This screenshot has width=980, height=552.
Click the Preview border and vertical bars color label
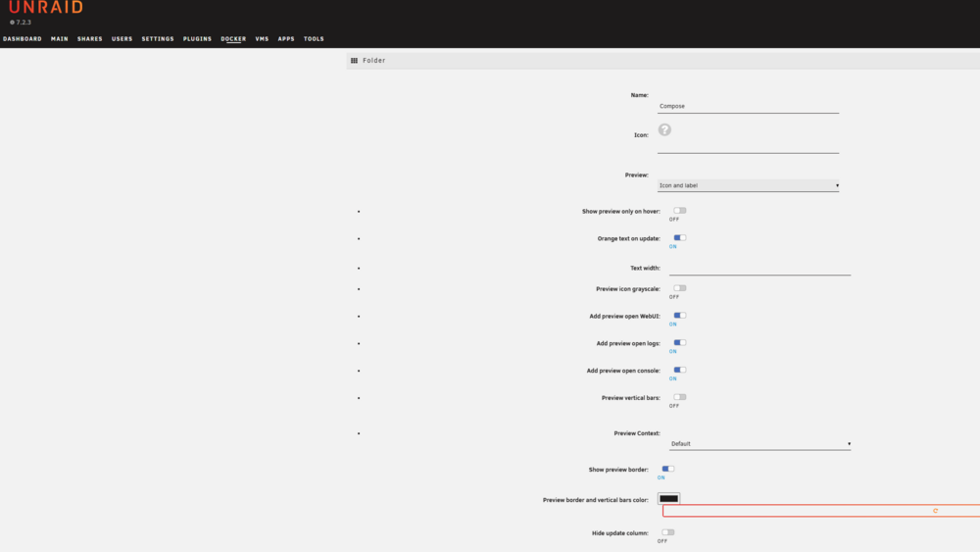pos(596,500)
